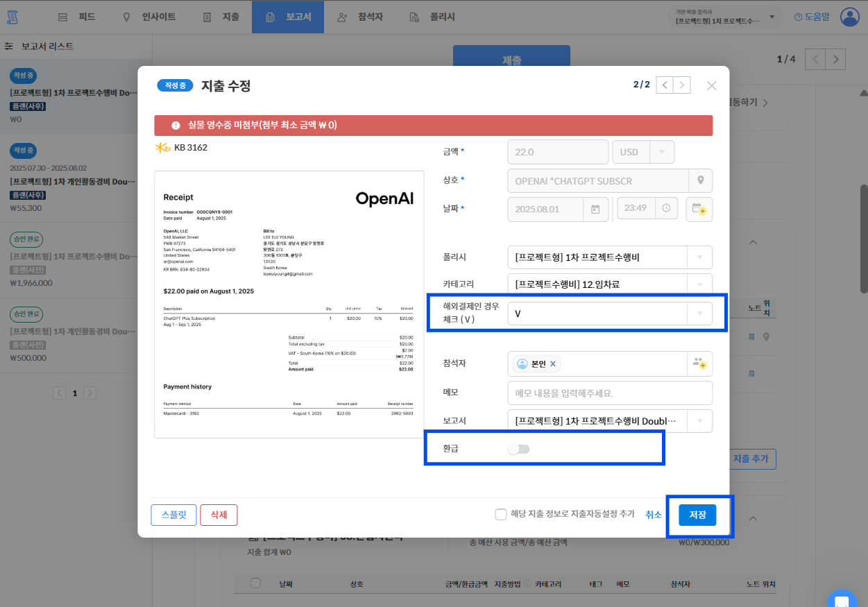
Task: Switch to the 보고서 tab
Action: tap(287, 17)
